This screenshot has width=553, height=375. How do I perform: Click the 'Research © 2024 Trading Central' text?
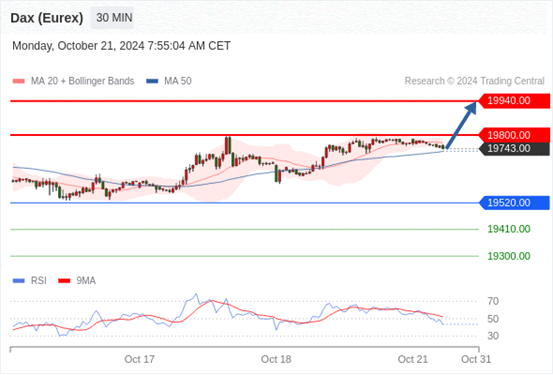click(x=474, y=81)
